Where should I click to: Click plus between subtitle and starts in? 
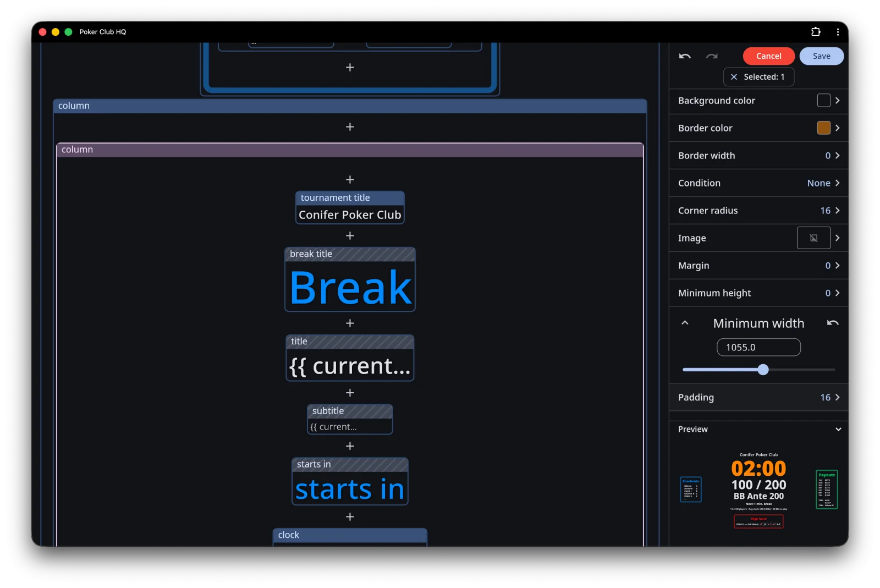pos(350,446)
